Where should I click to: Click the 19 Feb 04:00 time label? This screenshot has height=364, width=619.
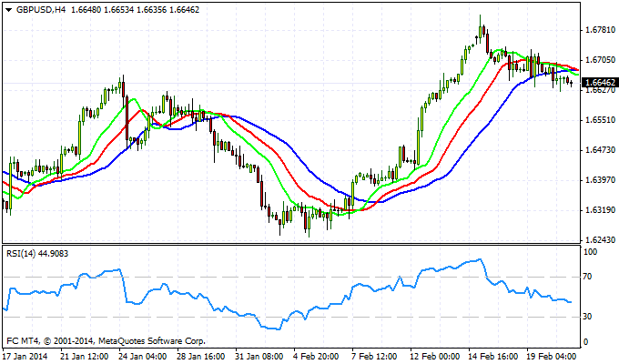(552, 357)
